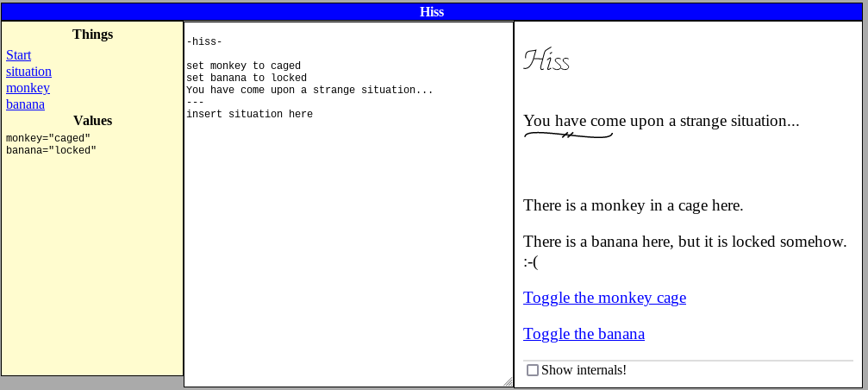Click the banana locked description paragraph
Image resolution: width=868 pixels, height=390 pixels.
(685, 251)
